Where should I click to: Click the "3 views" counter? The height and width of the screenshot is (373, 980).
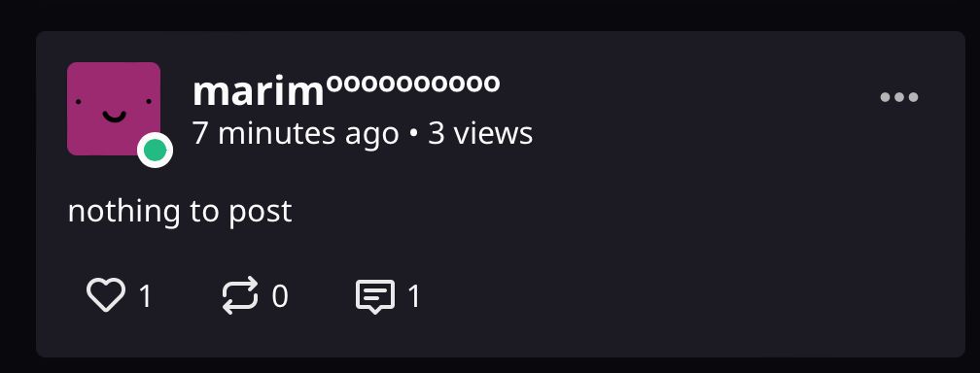[480, 134]
